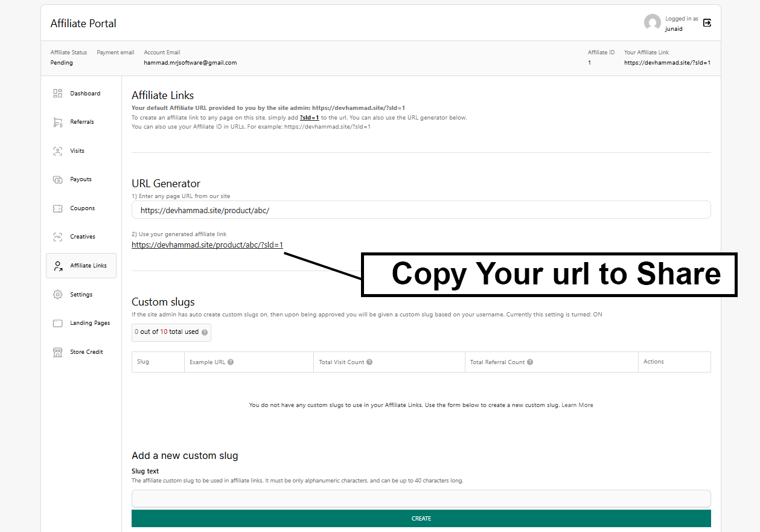Image resolution: width=760 pixels, height=532 pixels.
Task: Click the Store Credit shop icon
Action: pyautogui.click(x=58, y=352)
